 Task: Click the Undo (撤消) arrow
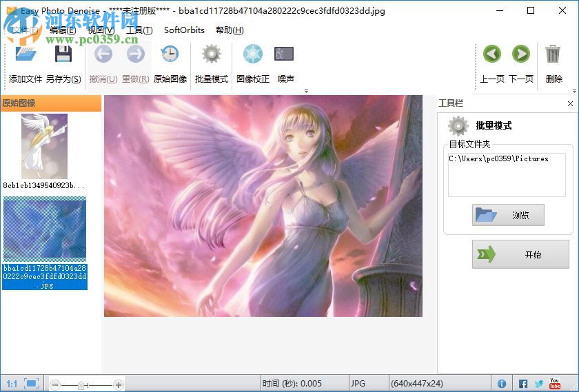[103, 54]
